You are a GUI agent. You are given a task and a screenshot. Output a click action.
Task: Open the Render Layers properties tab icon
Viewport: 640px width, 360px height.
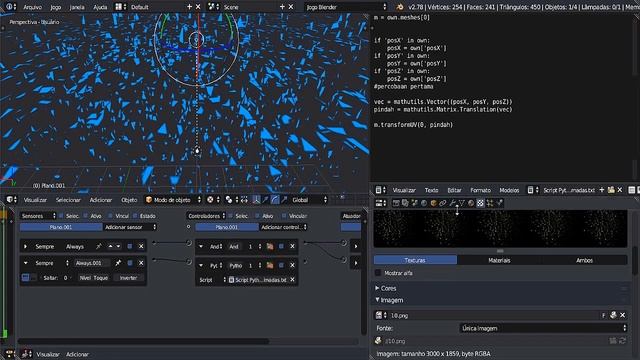pos(405,203)
